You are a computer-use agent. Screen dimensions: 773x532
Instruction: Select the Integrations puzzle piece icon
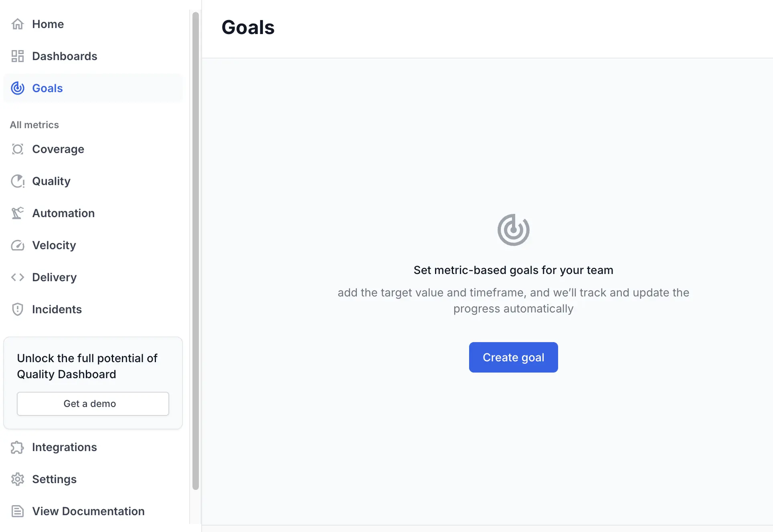tap(18, 447)
